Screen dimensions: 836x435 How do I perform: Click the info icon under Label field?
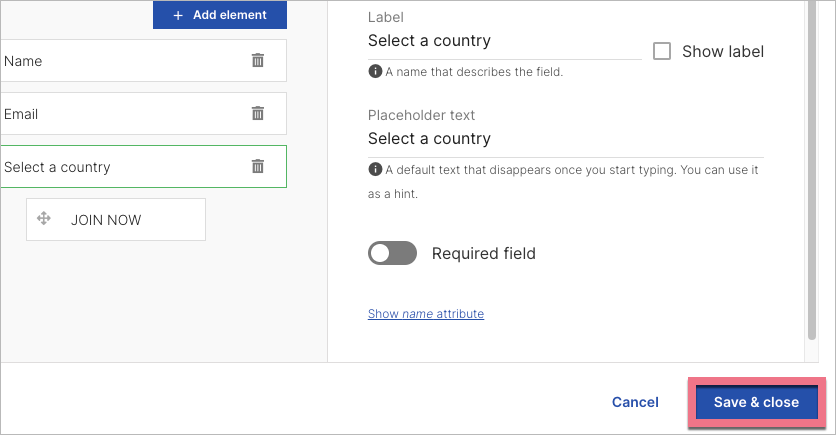tap(375, 72)
